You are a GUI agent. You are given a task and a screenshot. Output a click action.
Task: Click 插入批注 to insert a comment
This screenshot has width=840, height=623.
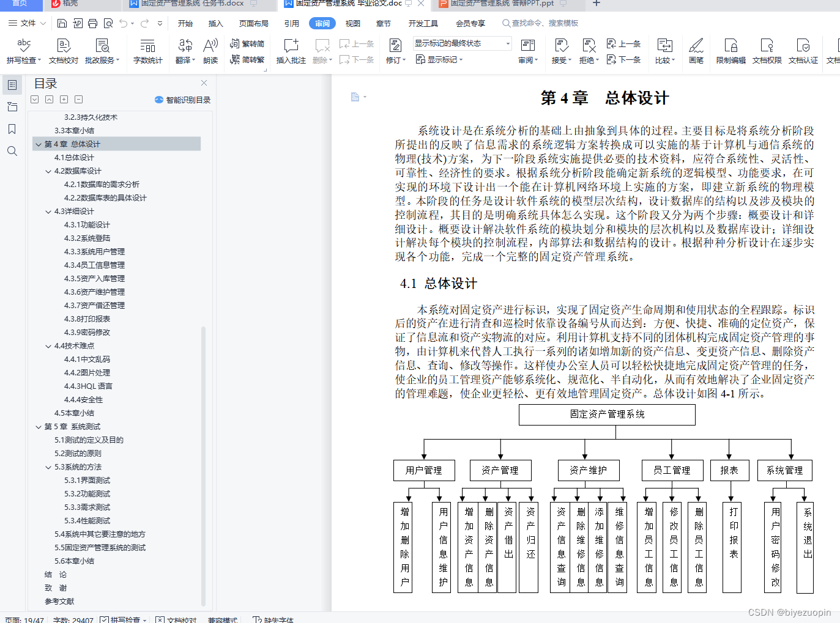coord(291,51)
